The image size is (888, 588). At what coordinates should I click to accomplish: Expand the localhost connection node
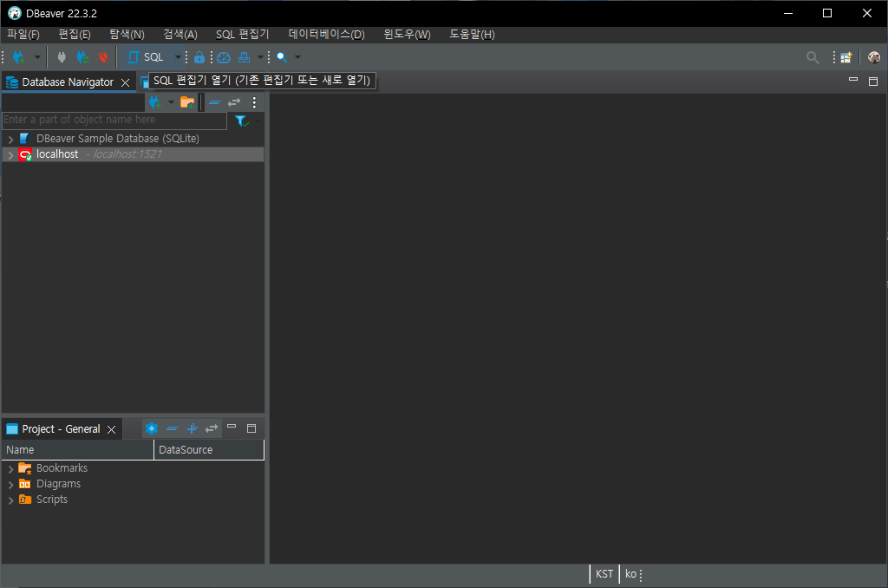point(10,154)
